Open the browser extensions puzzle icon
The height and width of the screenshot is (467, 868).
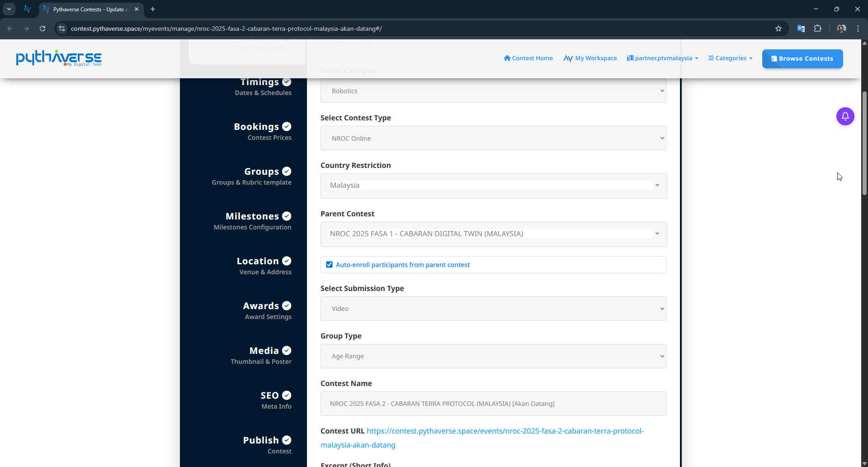click(818, 29)
